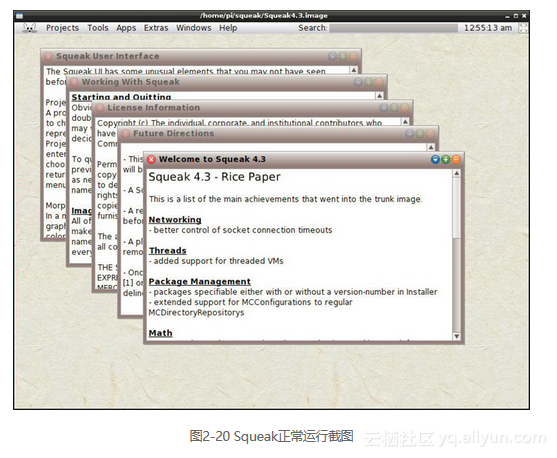Click collapse icon of License Information window
The image size is (557, 458).
click(404, 108)
